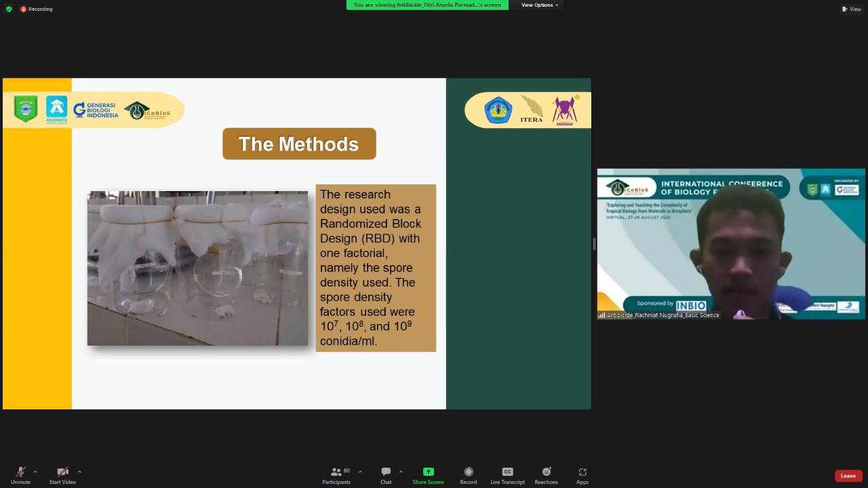Screen dimensions: 868x488
Task: Expand the arrow beside Chat
Action: (401, 472)
